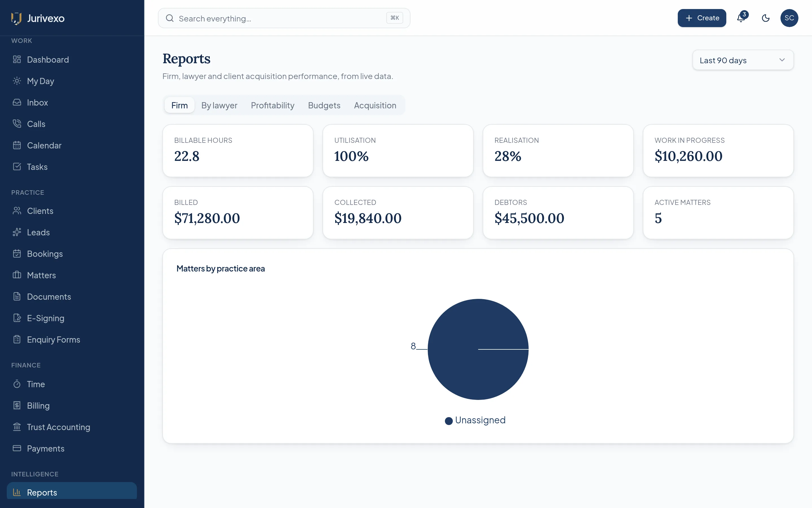Open the Last 90 days dropdown
The image size is (812, 508).
tap(743, 60)
